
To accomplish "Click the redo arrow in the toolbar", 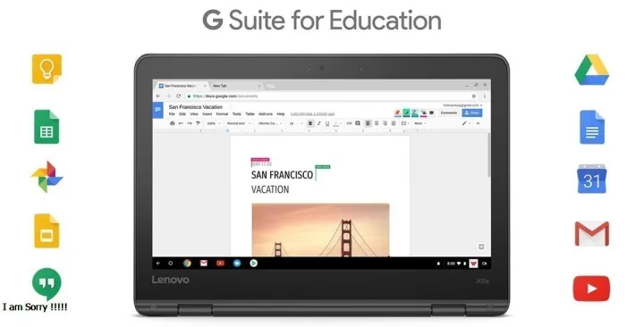I will [190, 123].
